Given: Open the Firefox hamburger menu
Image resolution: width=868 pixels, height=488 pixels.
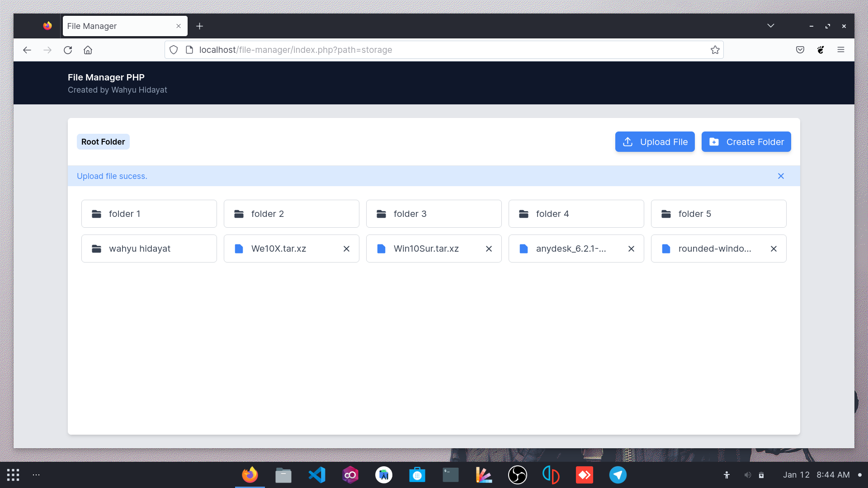Looking at the screenshot, I should tap(840, 50).
